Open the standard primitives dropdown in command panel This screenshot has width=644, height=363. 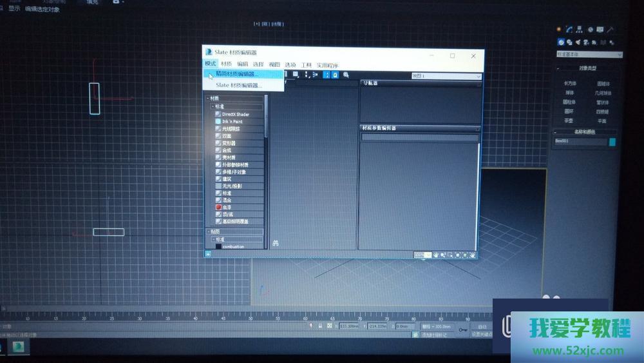(589, 55)
